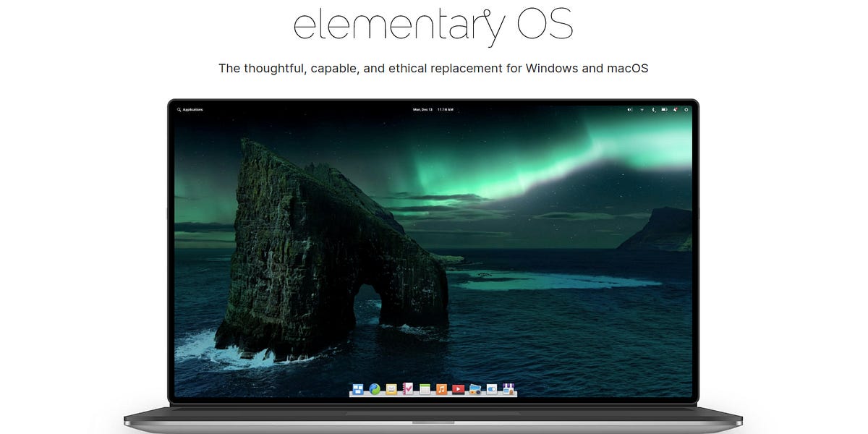Open the Music app orange note icon
The height and width of the screenshot is (434, 868).
[441, 389]
